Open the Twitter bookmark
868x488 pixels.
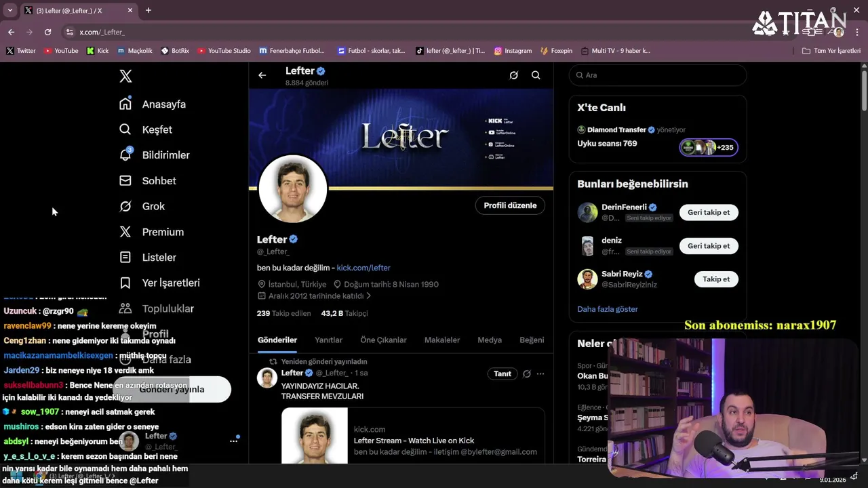tap(21, 51)
